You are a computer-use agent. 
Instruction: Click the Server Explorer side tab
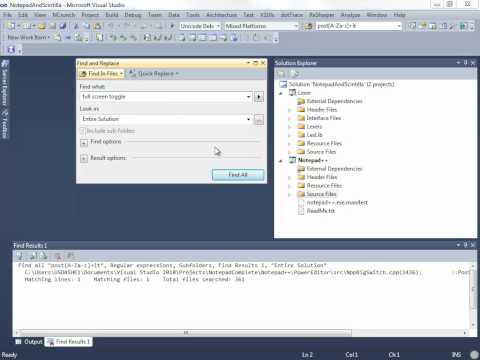(x=5, y=84)
